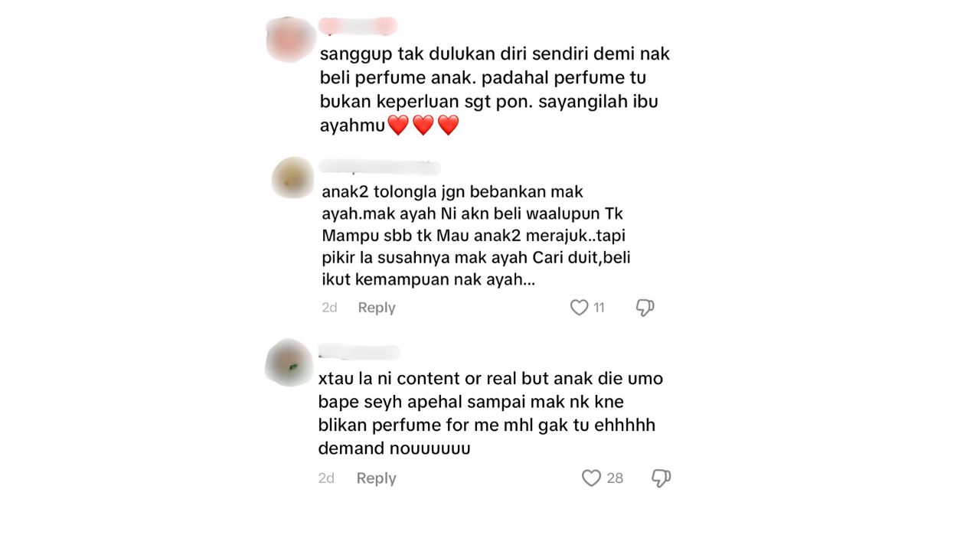Dislike the "anak2 tolongla" comment
Viewport: 980px width, 551px height.
645,308
